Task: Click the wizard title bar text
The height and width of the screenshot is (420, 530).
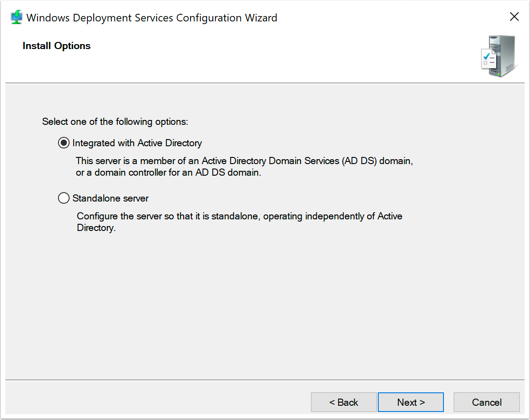Action: click(152, 18)
